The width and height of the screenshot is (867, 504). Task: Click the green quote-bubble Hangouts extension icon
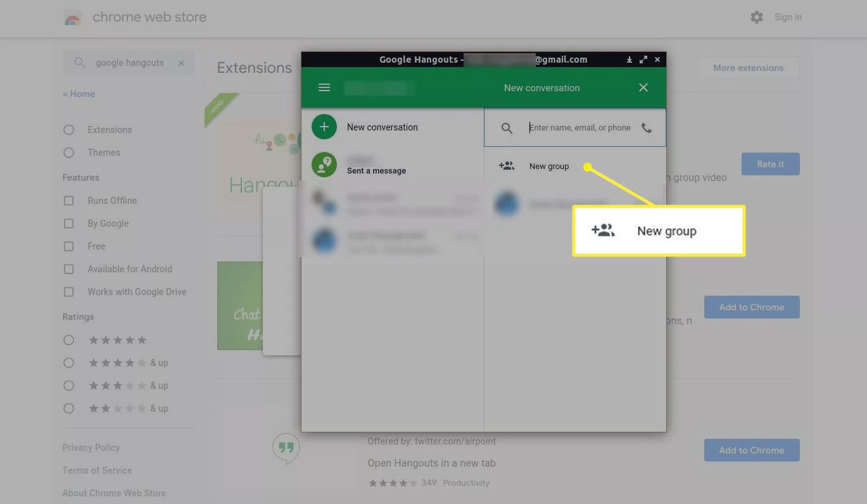[x=286, y=448]
